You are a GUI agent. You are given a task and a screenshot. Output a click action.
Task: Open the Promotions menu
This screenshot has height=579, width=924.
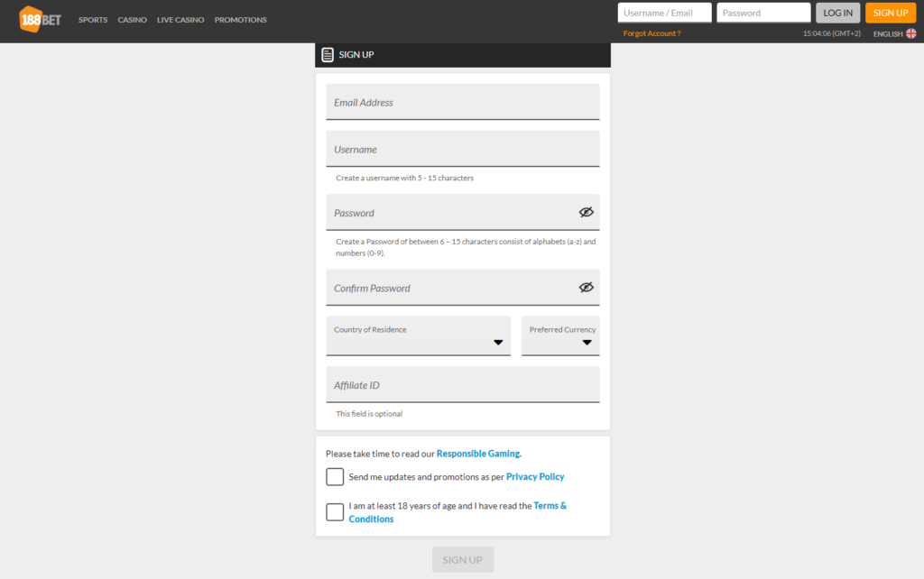[240, 20]
